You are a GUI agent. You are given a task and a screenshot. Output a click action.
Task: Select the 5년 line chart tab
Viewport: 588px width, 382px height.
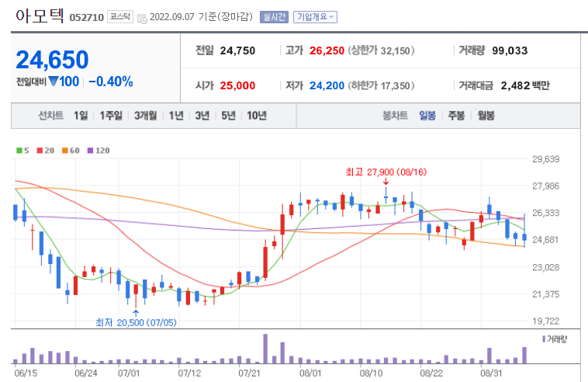pos(228,116)
